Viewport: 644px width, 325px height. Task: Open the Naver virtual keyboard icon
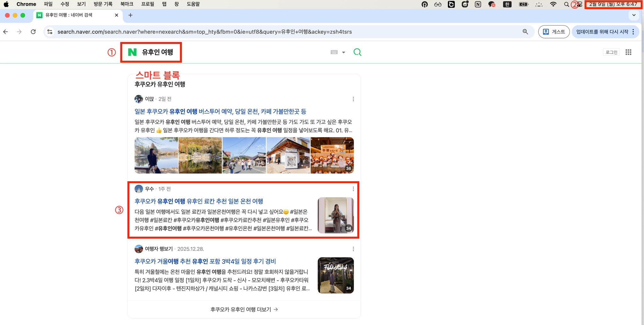click(334, 52)
